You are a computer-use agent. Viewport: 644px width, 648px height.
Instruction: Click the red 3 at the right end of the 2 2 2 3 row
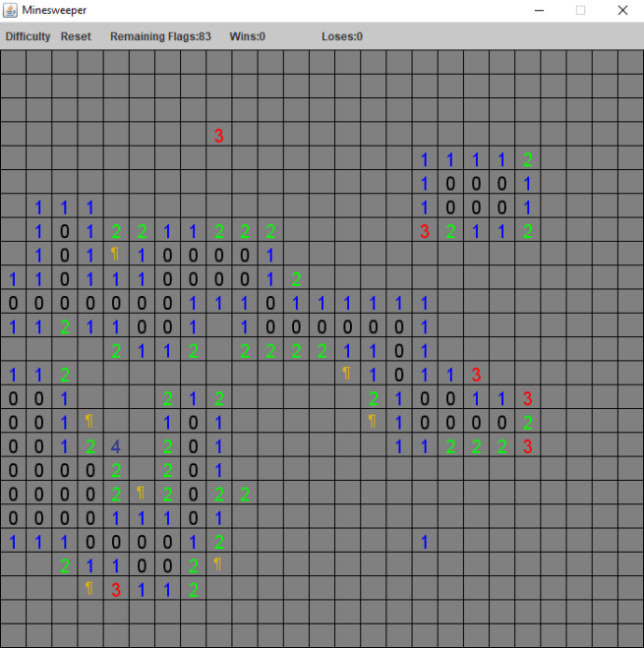527,446
